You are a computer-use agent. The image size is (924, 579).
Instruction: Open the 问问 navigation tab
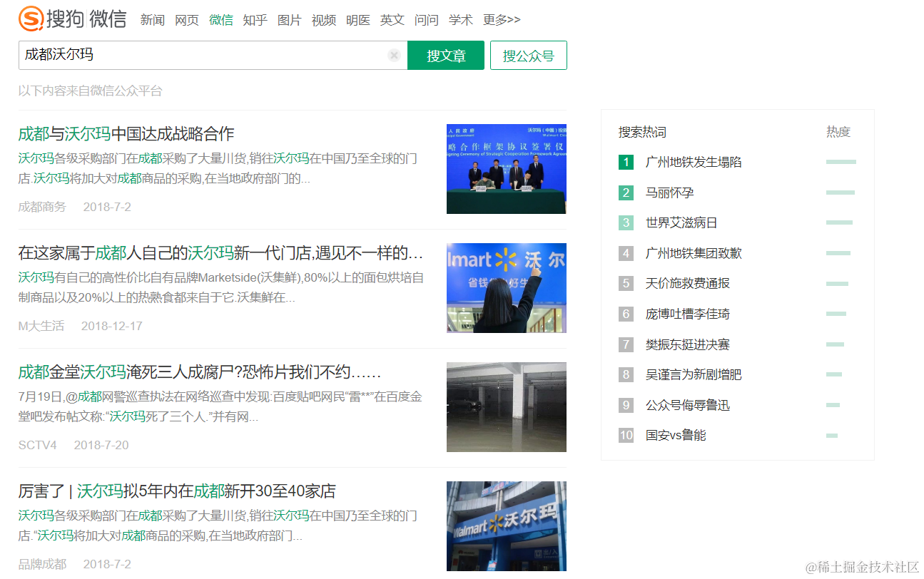427,20
